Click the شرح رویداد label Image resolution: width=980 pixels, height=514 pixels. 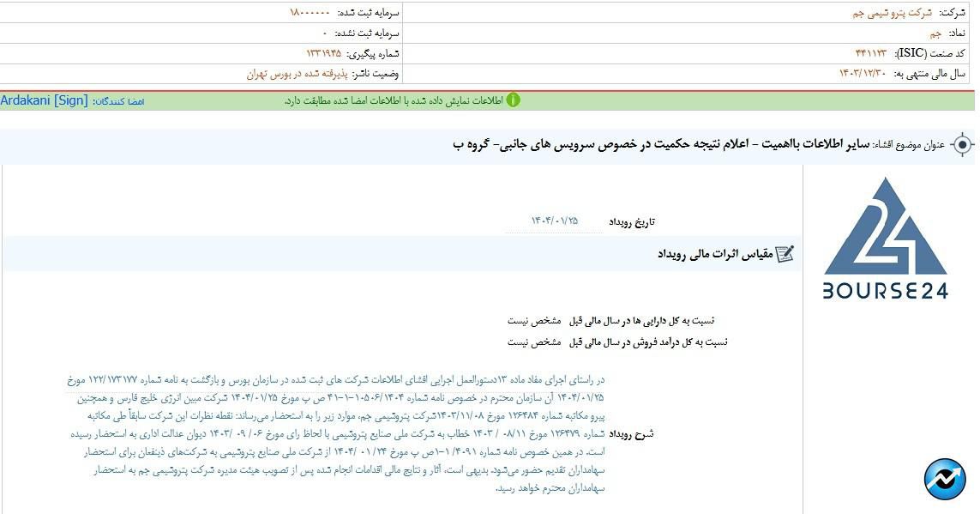click(x=631, y=433)
